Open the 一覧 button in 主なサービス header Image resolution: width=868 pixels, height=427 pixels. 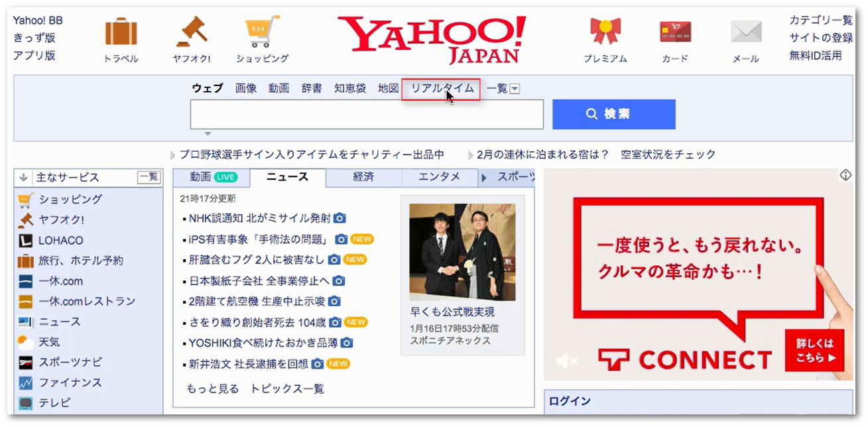(149, 177)
